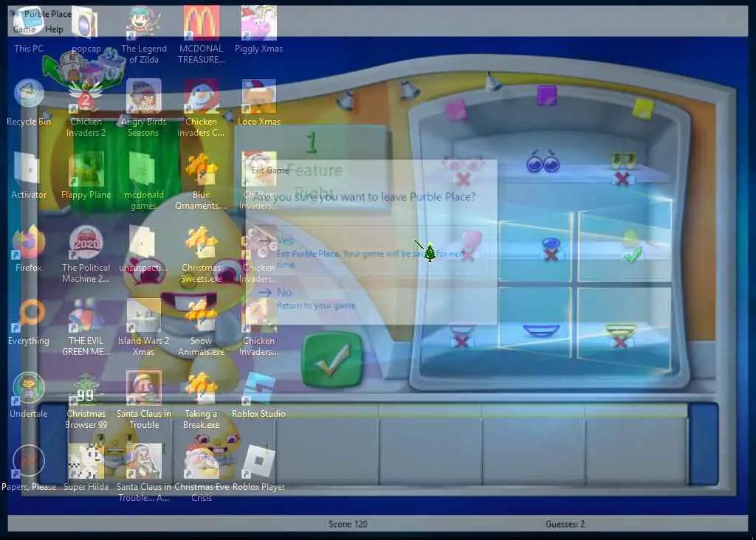Pick the nose marked with green check
The width and height of the screenshot is (756, 540).
coord(631,246)
